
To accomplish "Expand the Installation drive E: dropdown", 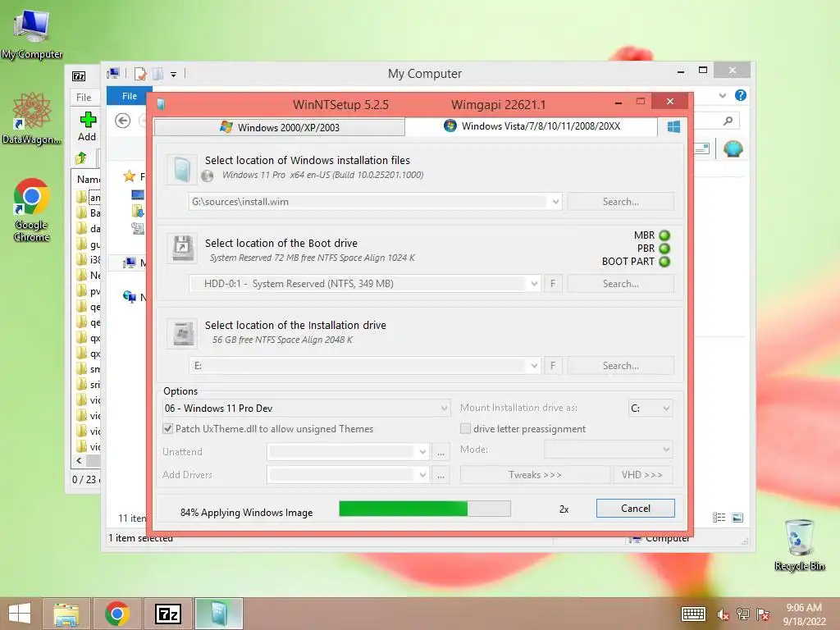I will (x=534, y=366).
